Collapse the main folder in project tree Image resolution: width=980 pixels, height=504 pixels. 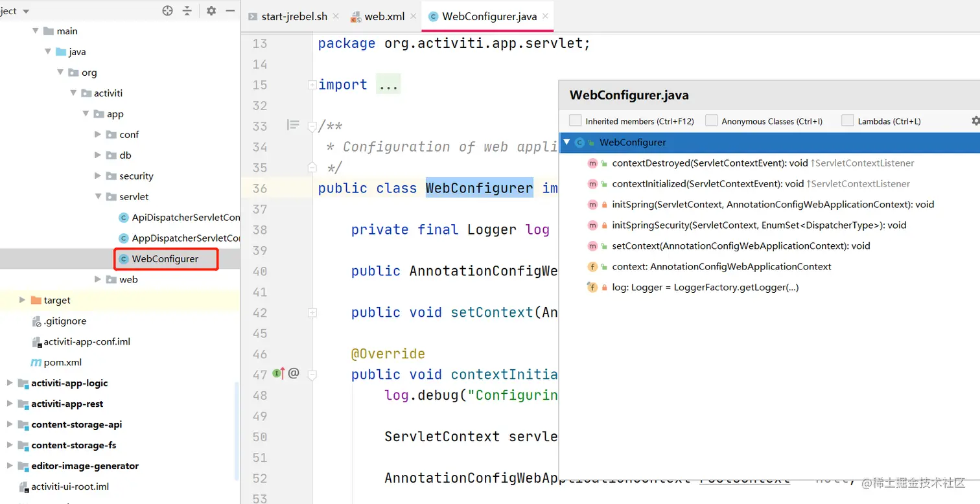click(x=35, y=31)
